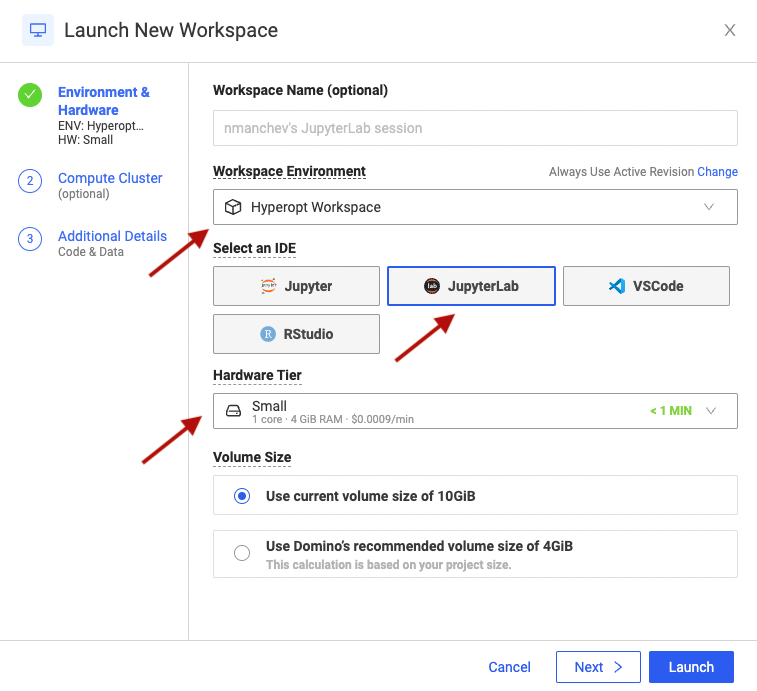This screenshot has height=691, width=757.
Task: Open Environment & Hardware step
Action: [104, 101]
